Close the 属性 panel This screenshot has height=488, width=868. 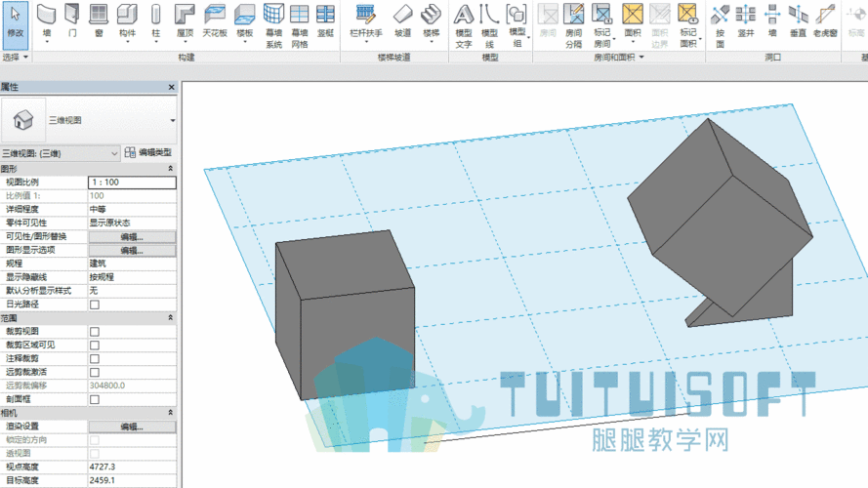click(171, 87)
